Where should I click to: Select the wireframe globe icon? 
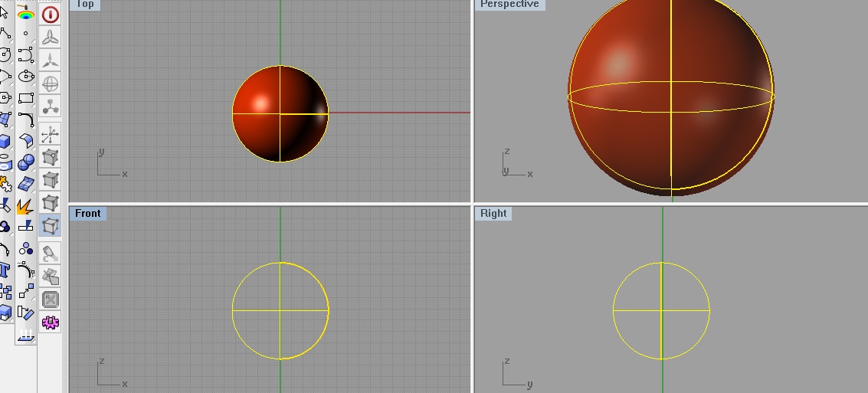pos(51,84)
